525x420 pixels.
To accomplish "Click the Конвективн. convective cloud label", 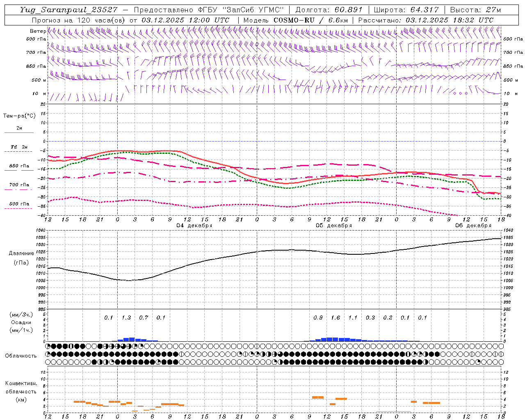I will point(21,383).
